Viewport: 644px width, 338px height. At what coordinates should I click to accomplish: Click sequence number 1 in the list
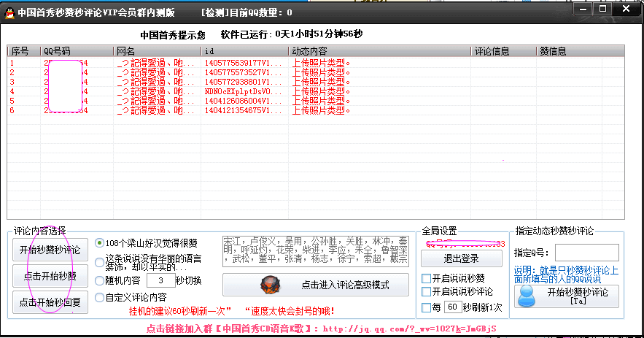[12, 63]
